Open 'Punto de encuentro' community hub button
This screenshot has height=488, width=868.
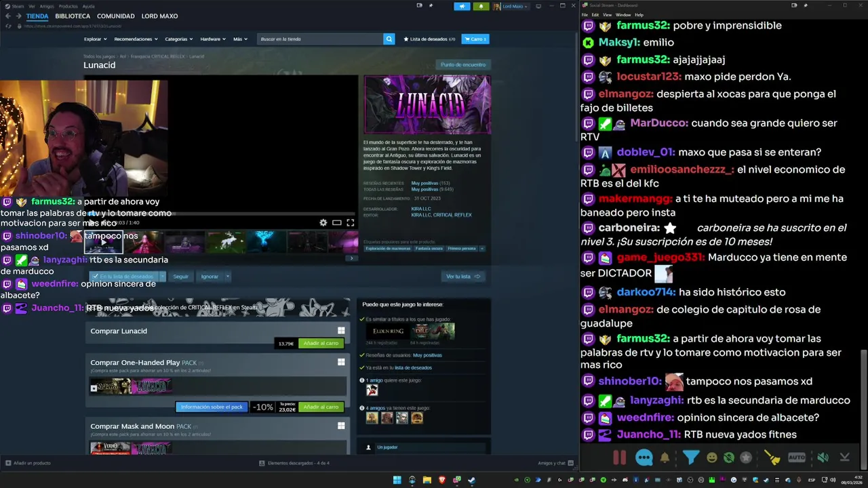click(463, 65)
